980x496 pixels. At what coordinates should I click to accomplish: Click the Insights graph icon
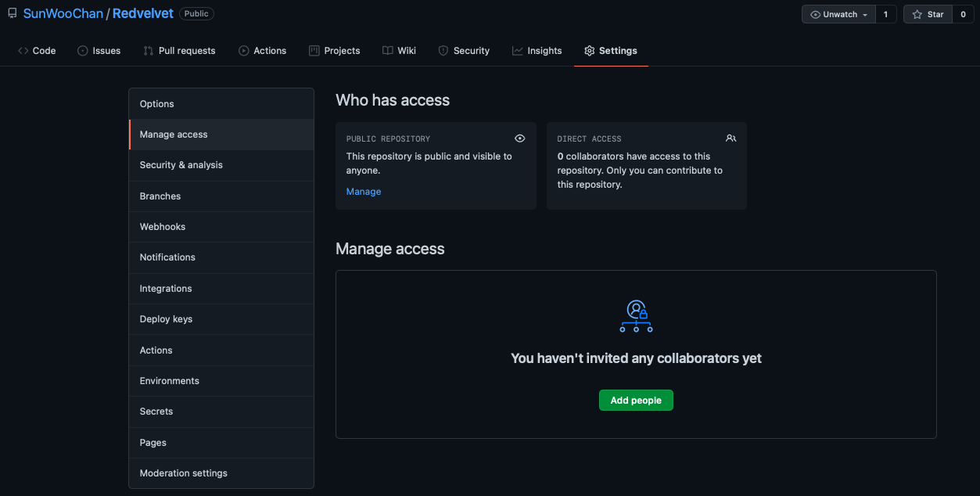click(518, 51)
